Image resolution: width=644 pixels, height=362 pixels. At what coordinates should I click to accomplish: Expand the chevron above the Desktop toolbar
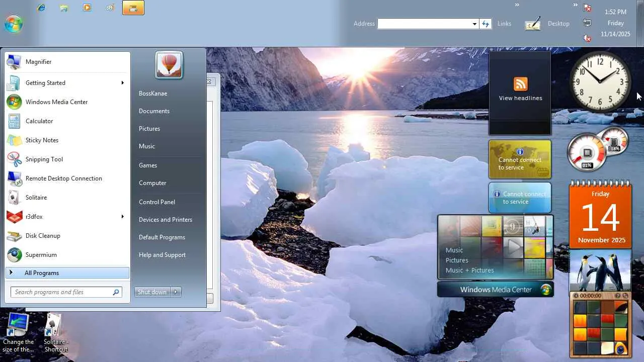coord(576,5)
